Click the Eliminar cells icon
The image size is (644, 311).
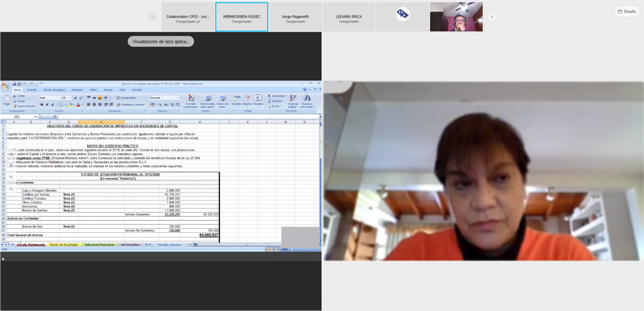pos(247,100)
